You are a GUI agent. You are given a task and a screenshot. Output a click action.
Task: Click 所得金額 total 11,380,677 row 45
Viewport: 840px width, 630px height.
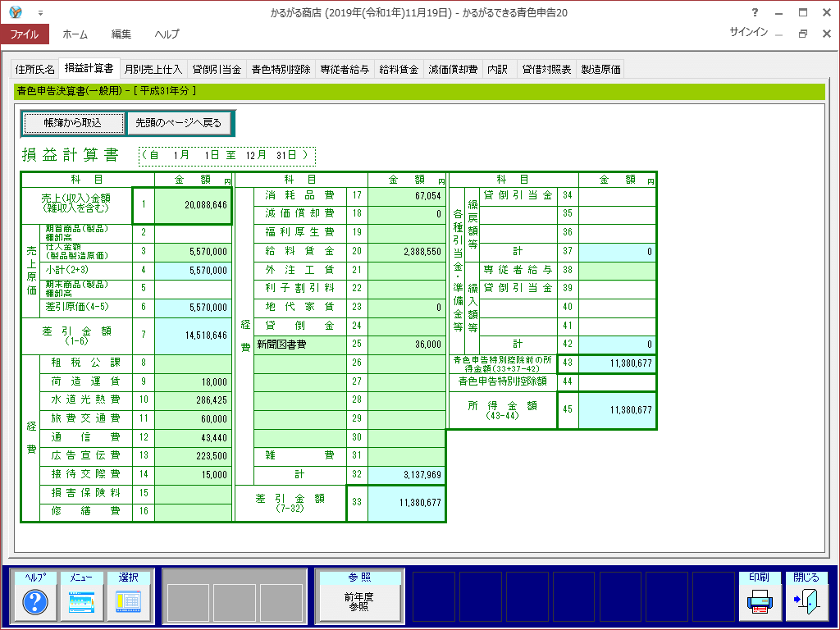point(618,410)
